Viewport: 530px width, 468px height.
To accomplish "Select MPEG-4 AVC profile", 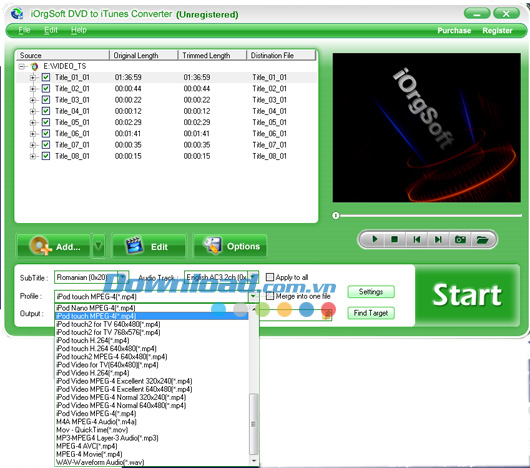I will 151,446.
